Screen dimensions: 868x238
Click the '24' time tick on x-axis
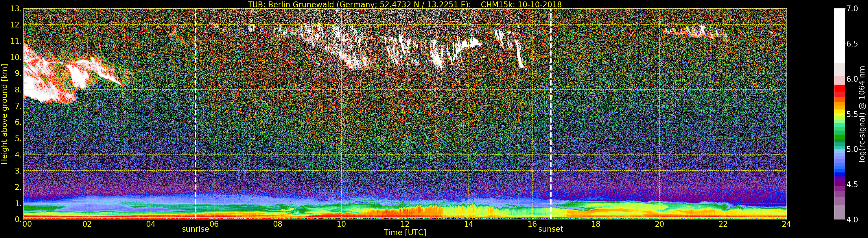[786, 224]
